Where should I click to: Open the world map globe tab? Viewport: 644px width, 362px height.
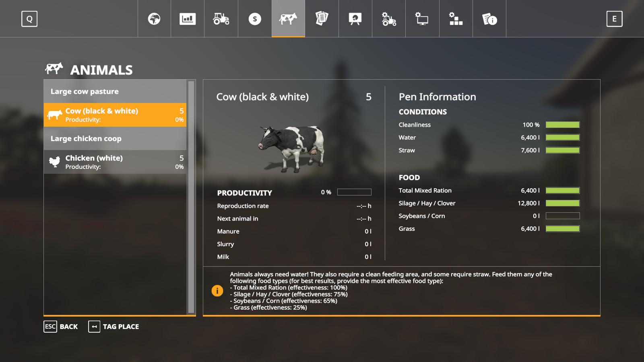pyautogui.click(x=154, y=19)
